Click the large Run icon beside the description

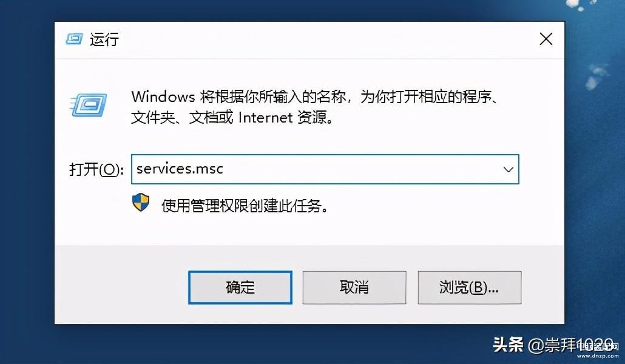(88, 104)
